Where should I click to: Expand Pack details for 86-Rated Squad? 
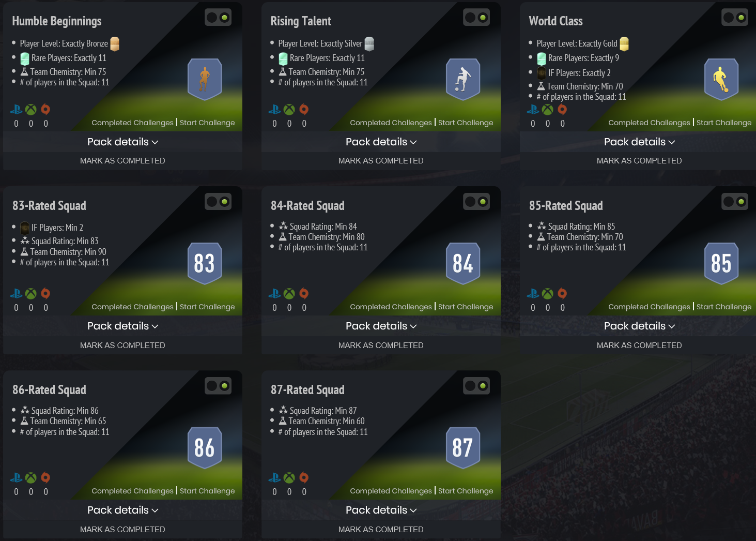tap(122, 510)
